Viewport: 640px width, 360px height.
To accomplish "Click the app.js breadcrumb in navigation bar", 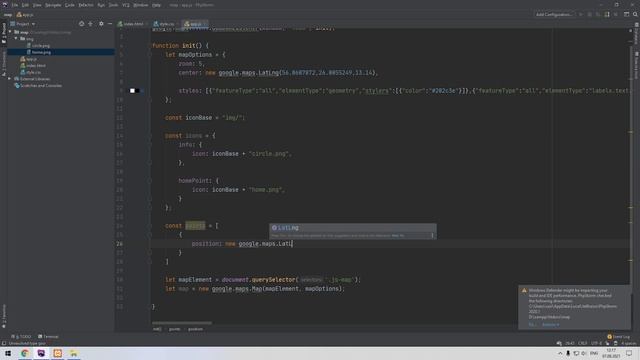I will 25,15.
